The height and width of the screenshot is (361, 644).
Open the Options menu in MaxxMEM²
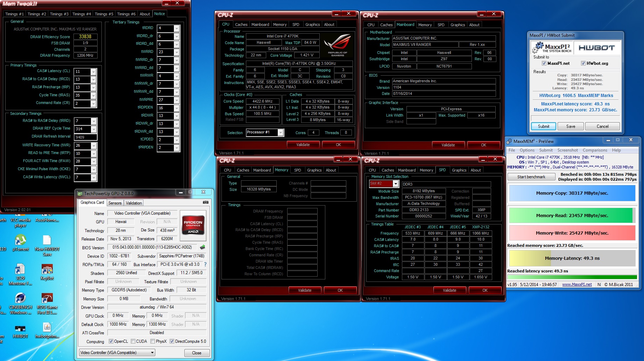[x=527, y=150]
